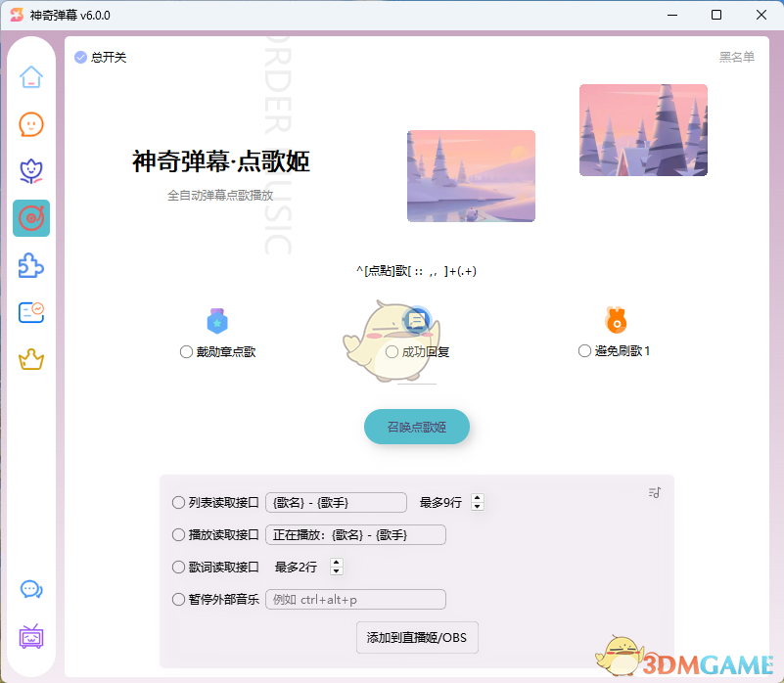The image size is (784, 683).
Task: Open the TV live icon at sidebar bottom
Action: pyautogui.click(x=30, y=637)
